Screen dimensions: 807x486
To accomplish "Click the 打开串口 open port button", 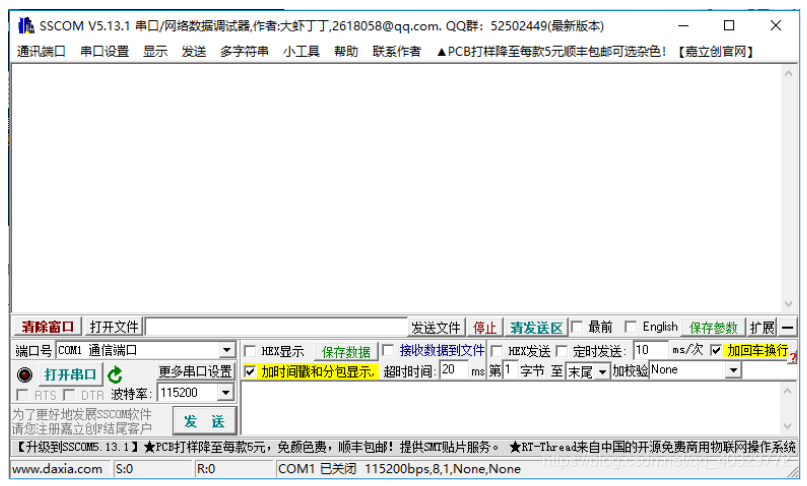I will coord(70,375).
